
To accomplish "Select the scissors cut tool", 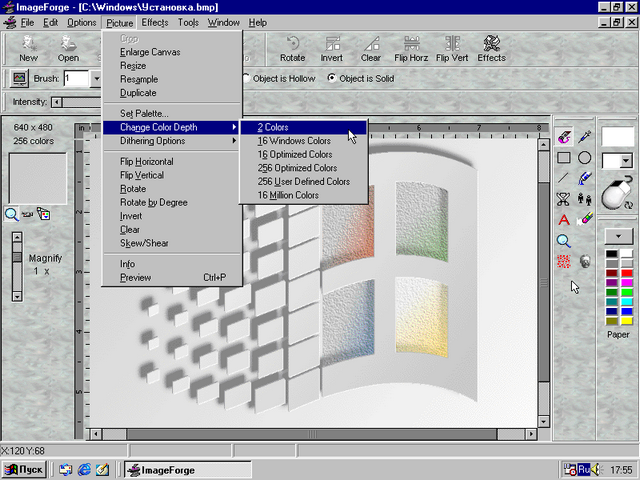I will click(564, 199).
